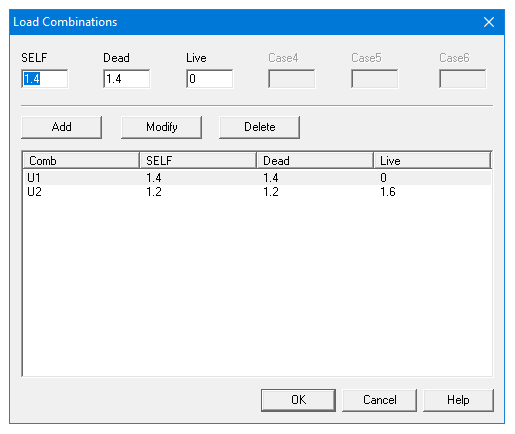Focus the Dead factor input field
Image resolution: width=515 pixels, height=434 pixels.
127,79
